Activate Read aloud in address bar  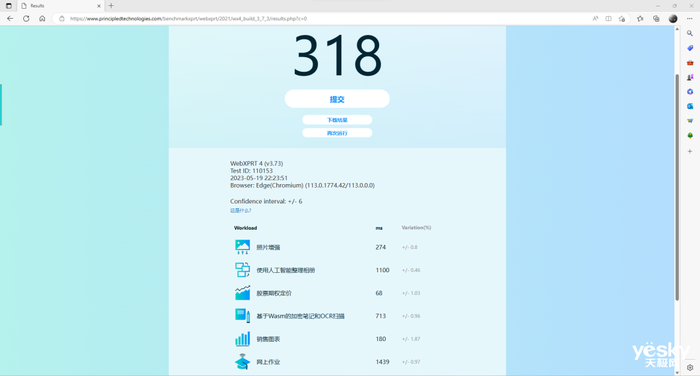595,19
